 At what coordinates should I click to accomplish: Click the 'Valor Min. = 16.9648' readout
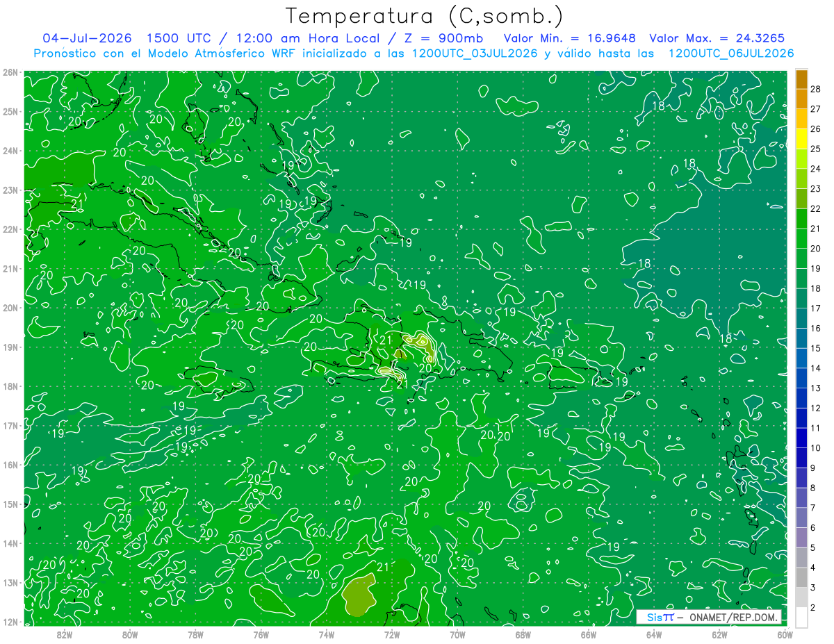click(x=569, y=38)
